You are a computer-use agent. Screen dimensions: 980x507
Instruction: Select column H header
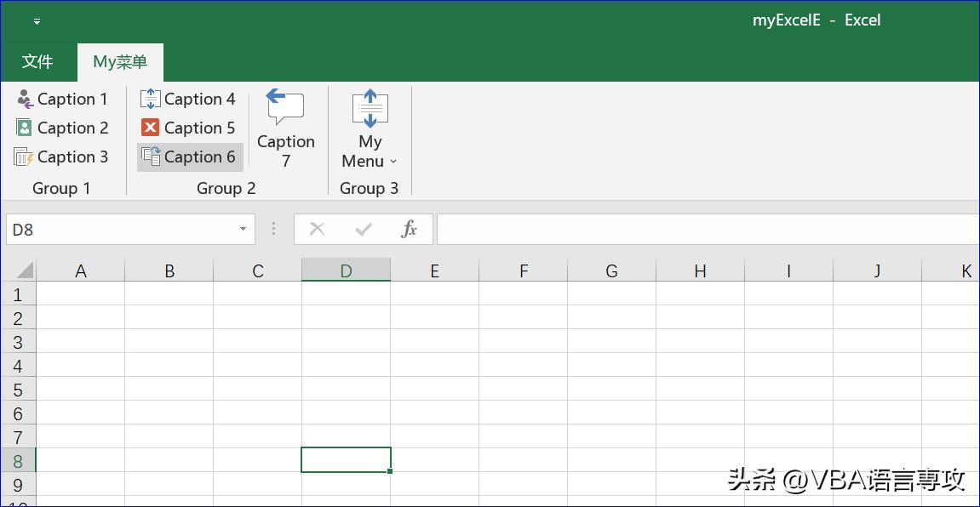[700, 271]
